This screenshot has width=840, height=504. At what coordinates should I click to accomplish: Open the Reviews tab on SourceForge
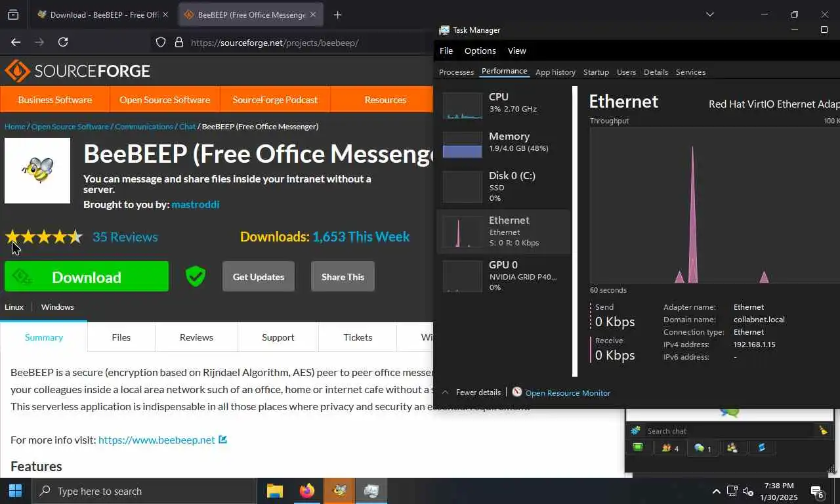coord(196,337)
